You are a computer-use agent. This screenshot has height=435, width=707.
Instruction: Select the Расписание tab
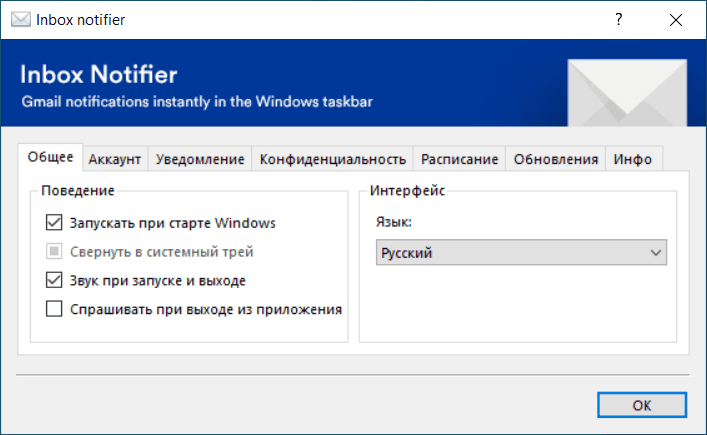459,159
